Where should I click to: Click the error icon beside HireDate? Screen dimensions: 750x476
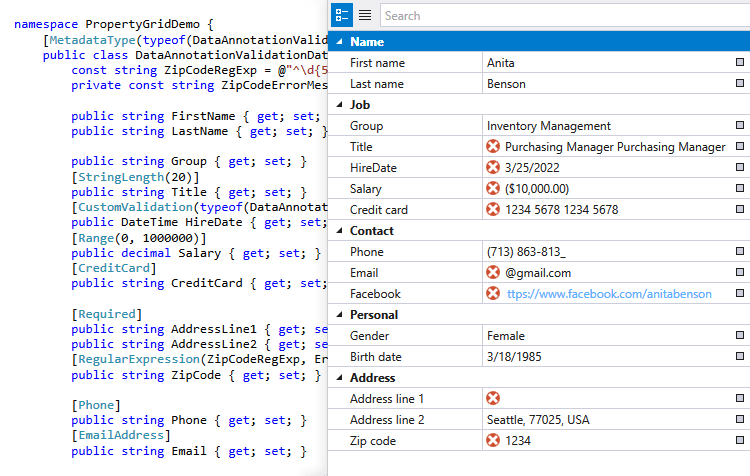(x=493, y=168)
